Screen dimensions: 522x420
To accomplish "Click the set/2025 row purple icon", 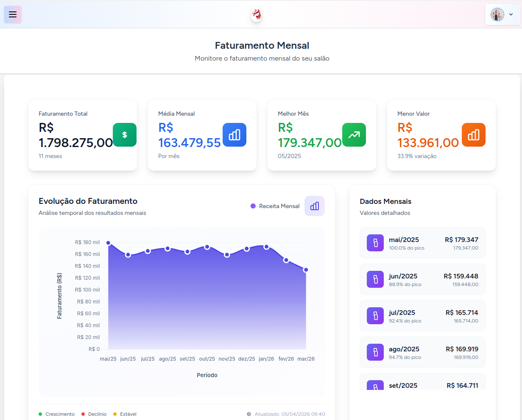I will [375, 385].
